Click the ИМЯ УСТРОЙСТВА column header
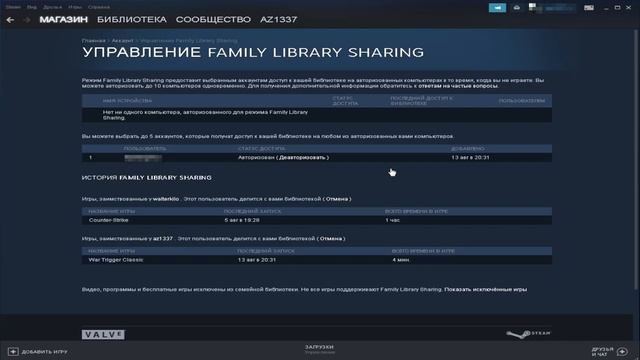Viewport: 640px width, 360px height. [x=127, y=100]
